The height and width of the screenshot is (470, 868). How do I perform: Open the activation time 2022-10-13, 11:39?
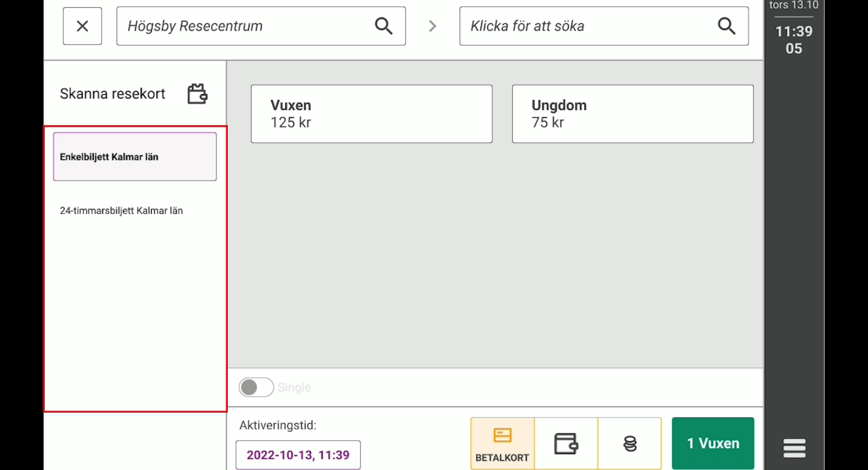[298, 456]
